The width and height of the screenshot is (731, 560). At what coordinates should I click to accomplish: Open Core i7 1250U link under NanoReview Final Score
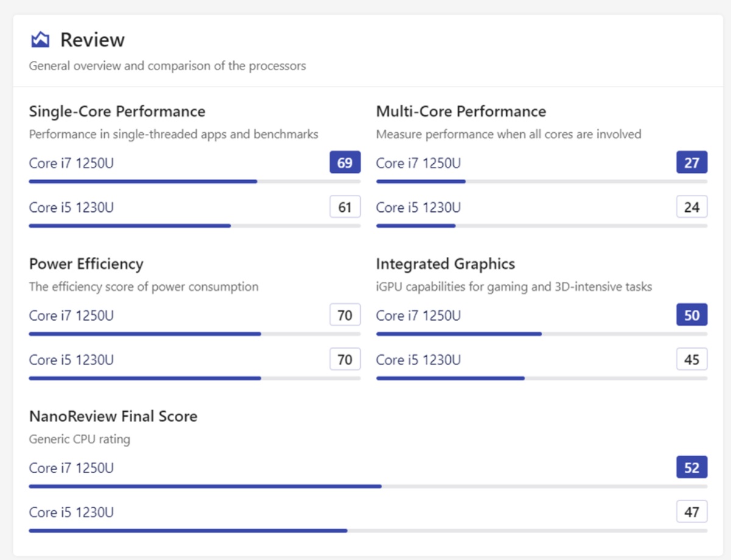(x=71, y=468)
